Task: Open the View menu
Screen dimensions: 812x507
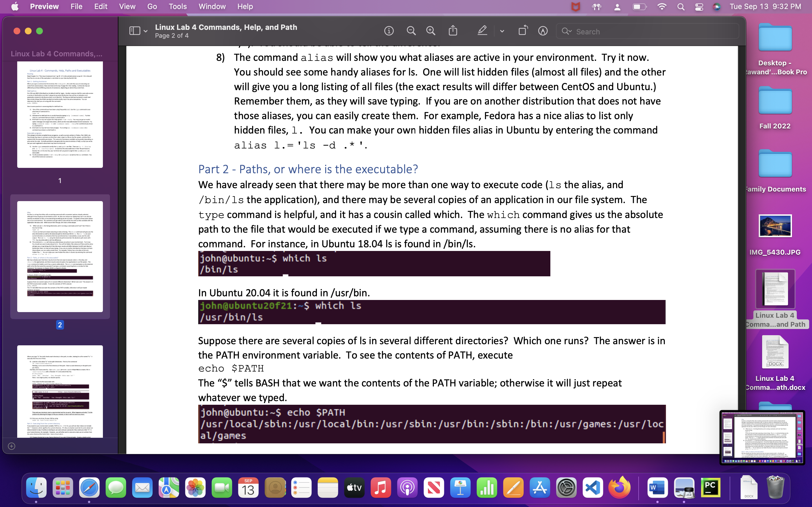Action: [x=127, y=6]
